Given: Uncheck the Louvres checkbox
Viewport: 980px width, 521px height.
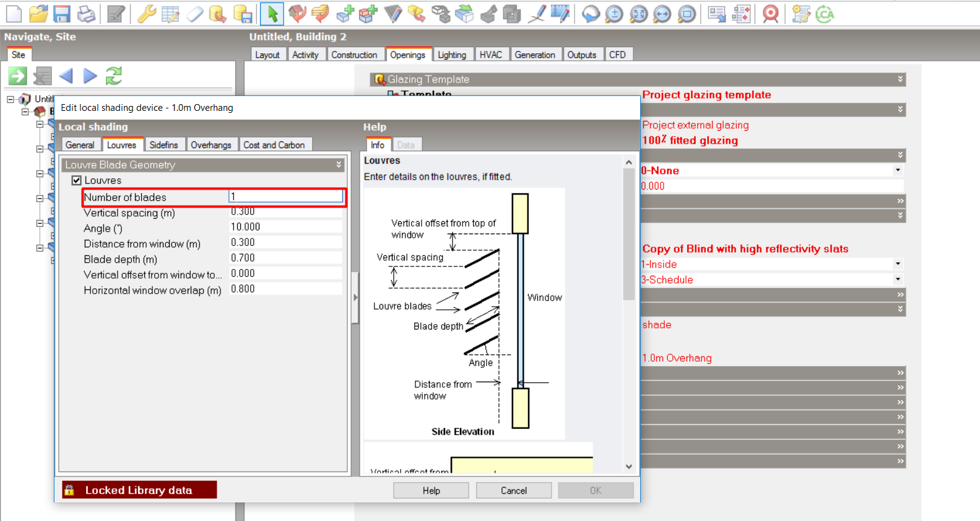Looking at the screenshot, I should pyautogui.click(x=77, y=180).
